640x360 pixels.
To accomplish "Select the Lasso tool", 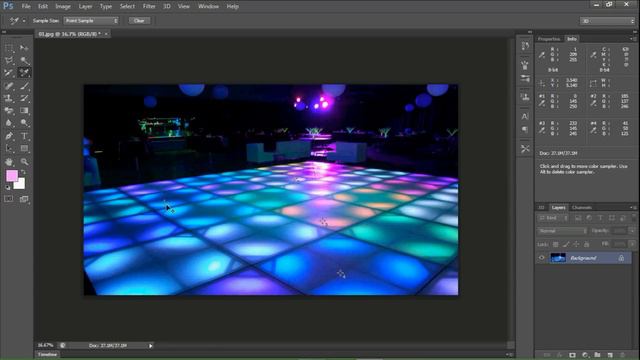I will click(9, 60).
